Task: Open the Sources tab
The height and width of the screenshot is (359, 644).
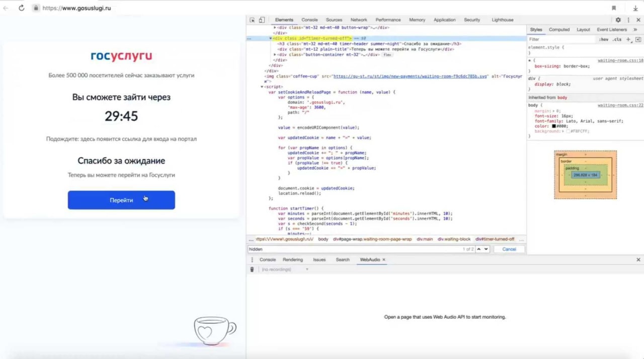Action: tap(334, 20)
